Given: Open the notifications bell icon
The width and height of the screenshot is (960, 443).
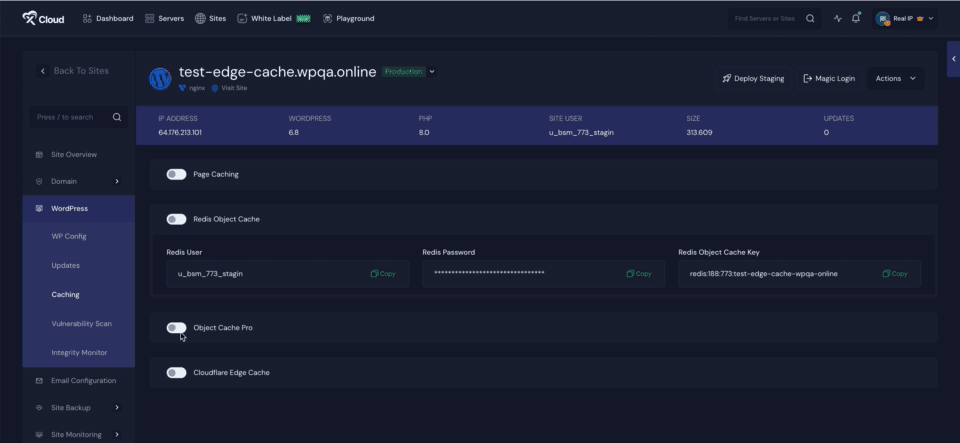Looking at the screenshot, I should point(856,18).
